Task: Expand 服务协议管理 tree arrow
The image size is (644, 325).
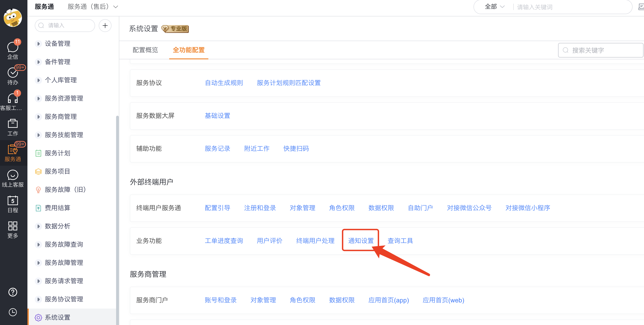Action: pyautogui.click(x=38, y=299)
